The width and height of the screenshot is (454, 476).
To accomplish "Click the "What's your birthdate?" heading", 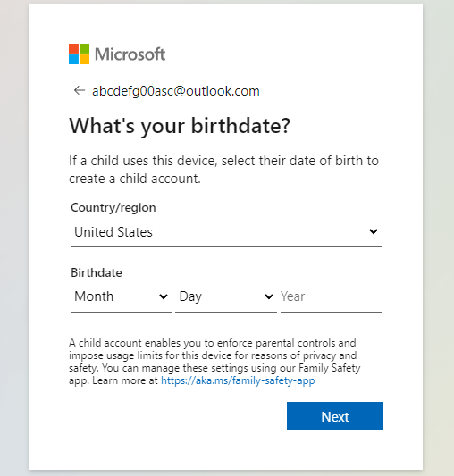I will (x=180, y=126).
